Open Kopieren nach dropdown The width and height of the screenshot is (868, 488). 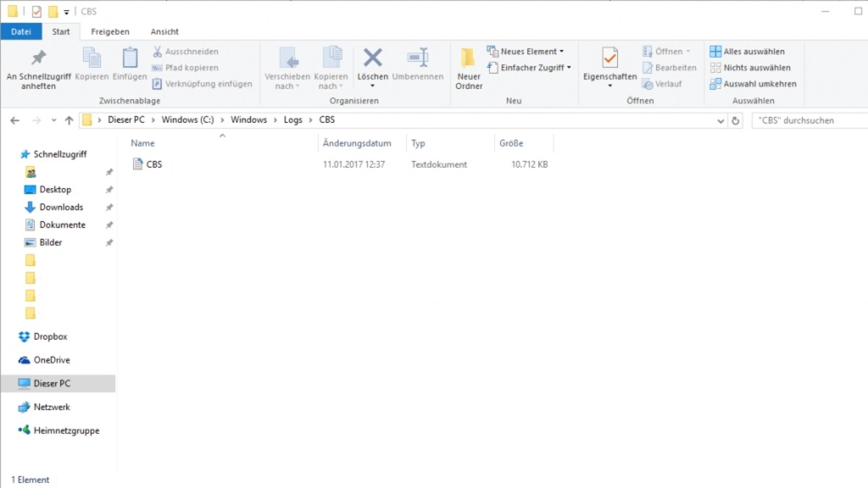[x=331, y=69]
